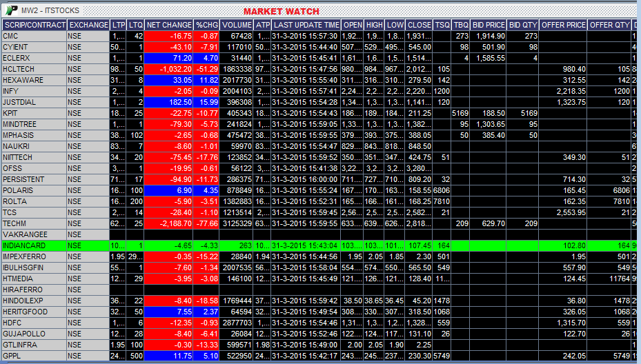Click the LAST UPDATE TIME header
641x364 pixels.
(306, 25)
